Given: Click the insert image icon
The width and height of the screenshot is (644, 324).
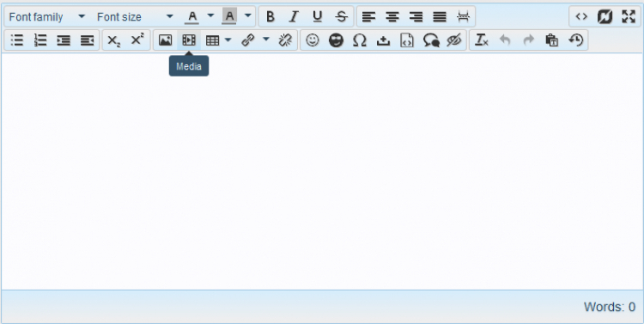Looking at the screenshot, I should (x=165, y=40).
